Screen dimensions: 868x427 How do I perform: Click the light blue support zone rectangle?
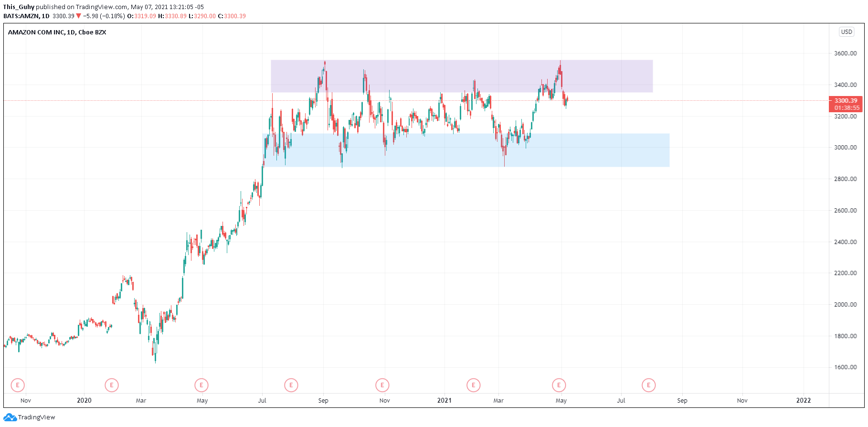coord(466,150)
